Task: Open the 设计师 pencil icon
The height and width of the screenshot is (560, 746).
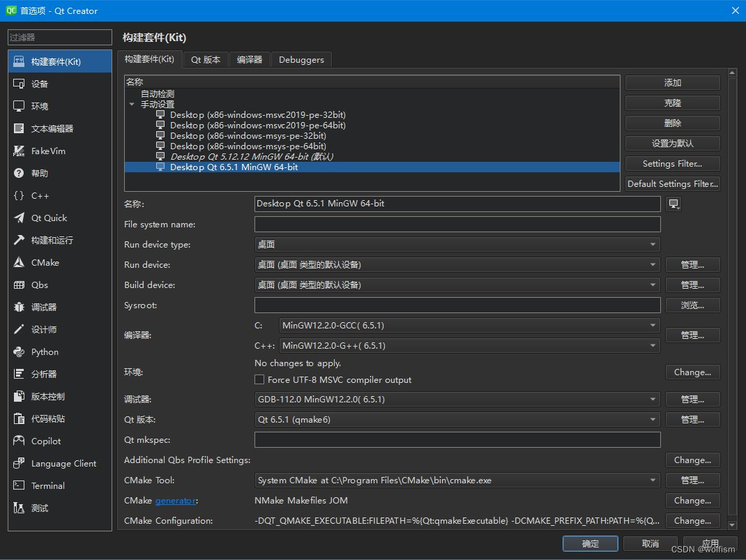Action: point(19,329)
